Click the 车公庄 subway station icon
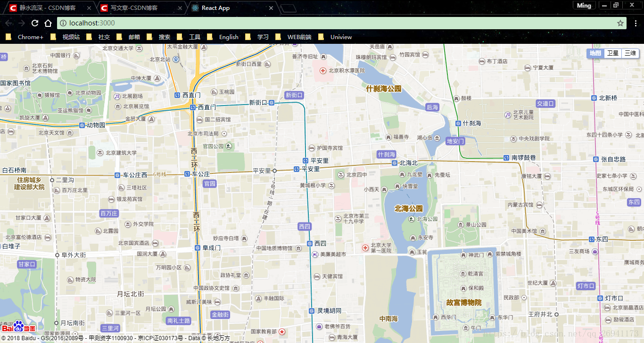Image resolution: width=644 pixels, height=343 pixels. [187, 174]
